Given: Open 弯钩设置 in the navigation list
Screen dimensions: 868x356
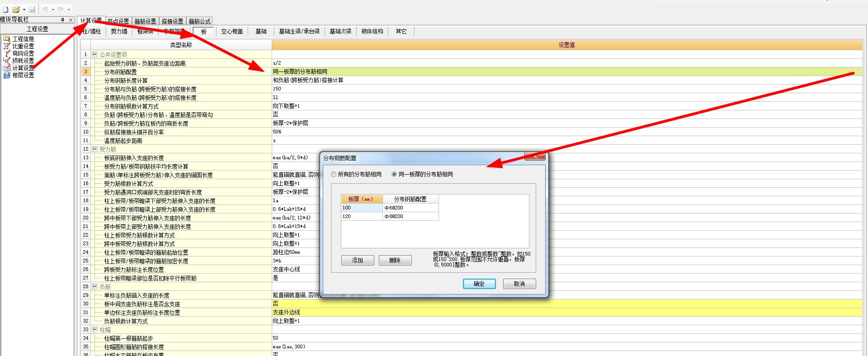Looking at the screenshot, I should click(23, 54).
